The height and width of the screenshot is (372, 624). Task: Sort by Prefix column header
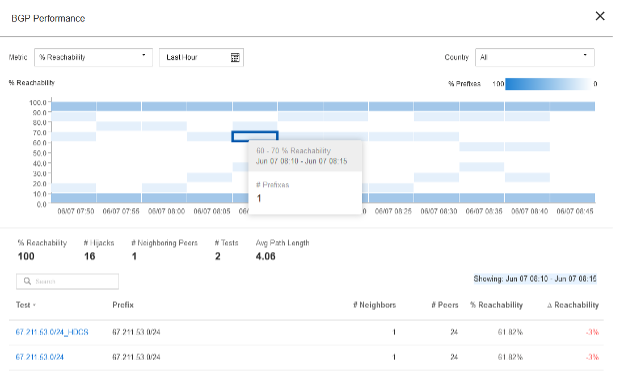(x=123, y=305)
